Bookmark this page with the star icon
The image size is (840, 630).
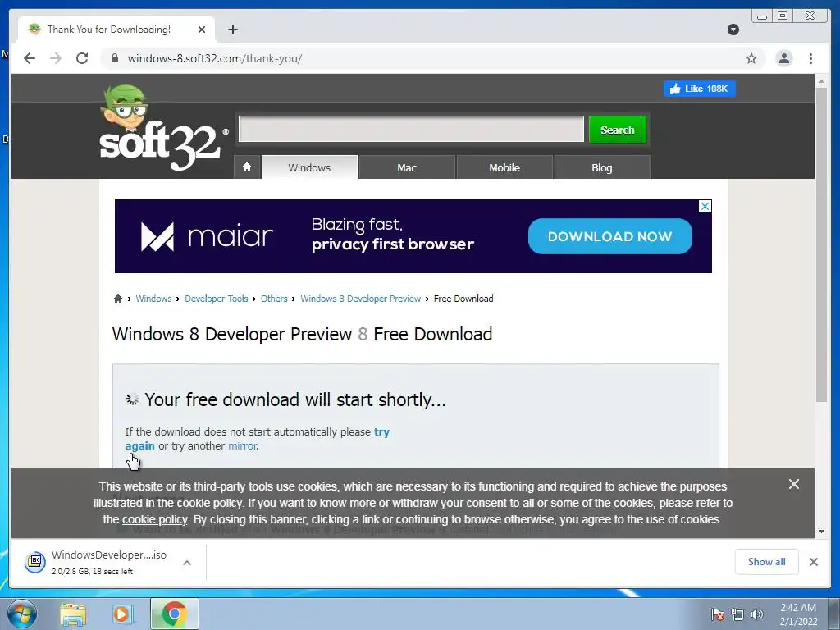point(751,58)
